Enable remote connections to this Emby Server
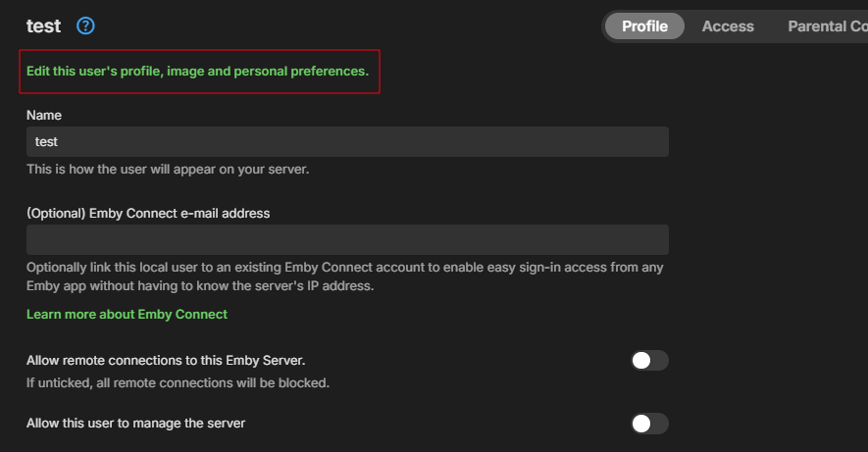This screenshot has width=868, height=452. pos(648,361)
